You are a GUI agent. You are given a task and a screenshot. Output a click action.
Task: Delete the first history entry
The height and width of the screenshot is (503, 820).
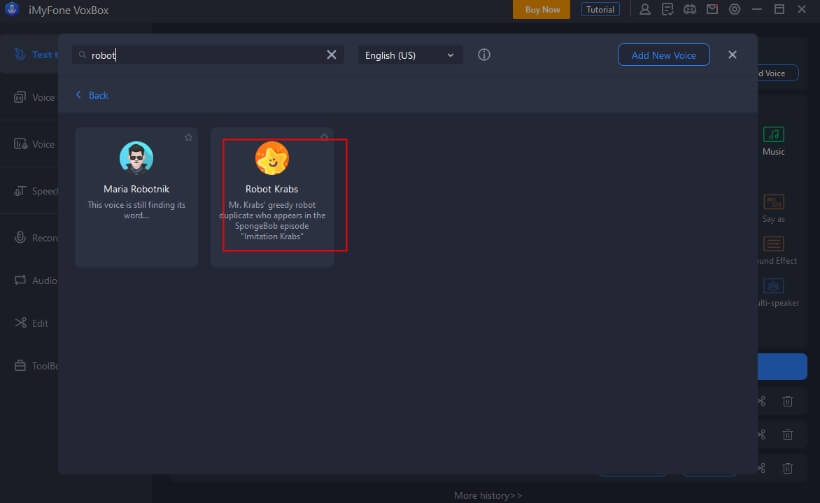tap(788, 401)
